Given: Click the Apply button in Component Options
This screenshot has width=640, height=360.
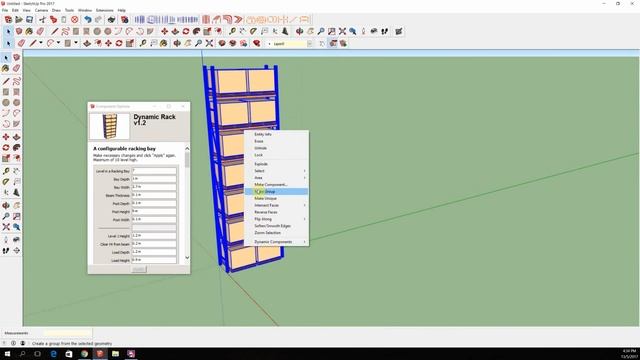Looking at the screenshot, I should tap(139, 269).
